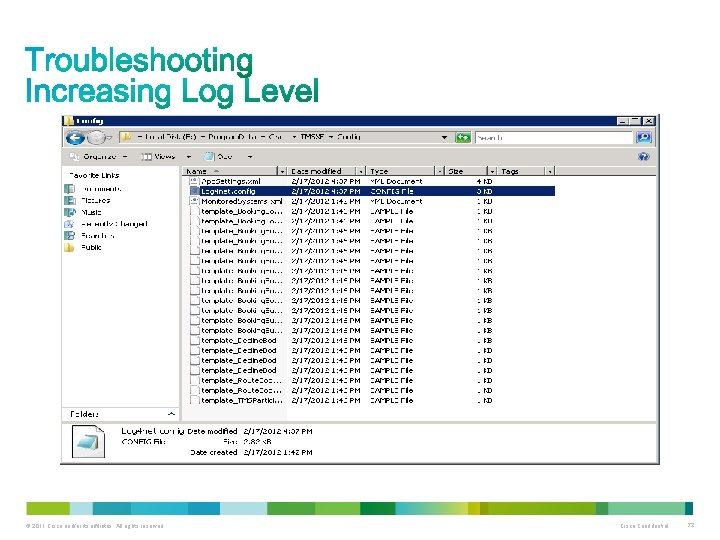Go back with the blue Back arrow

(75, 137)
